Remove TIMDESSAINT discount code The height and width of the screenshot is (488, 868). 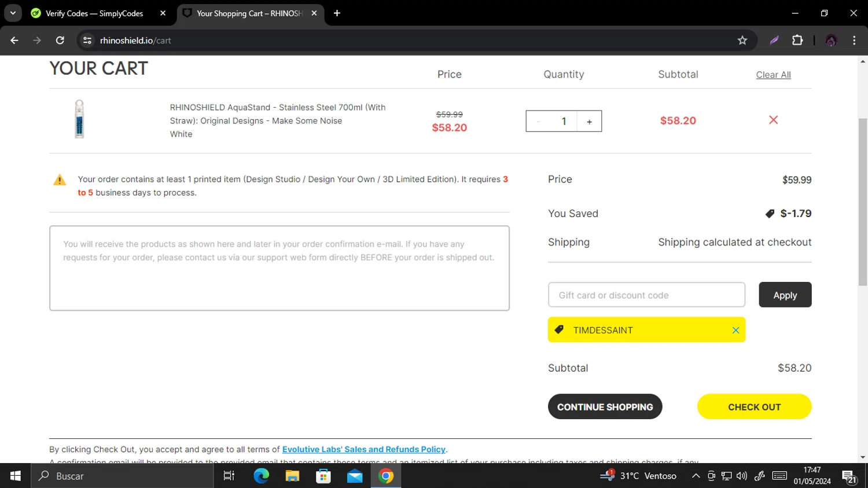click(x=735, y=330)
